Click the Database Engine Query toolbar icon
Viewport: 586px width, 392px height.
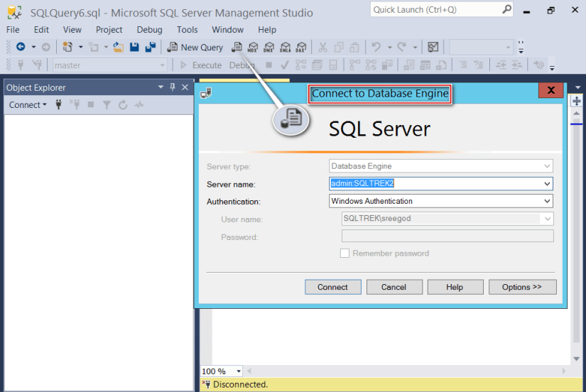(x=237, y=48)
